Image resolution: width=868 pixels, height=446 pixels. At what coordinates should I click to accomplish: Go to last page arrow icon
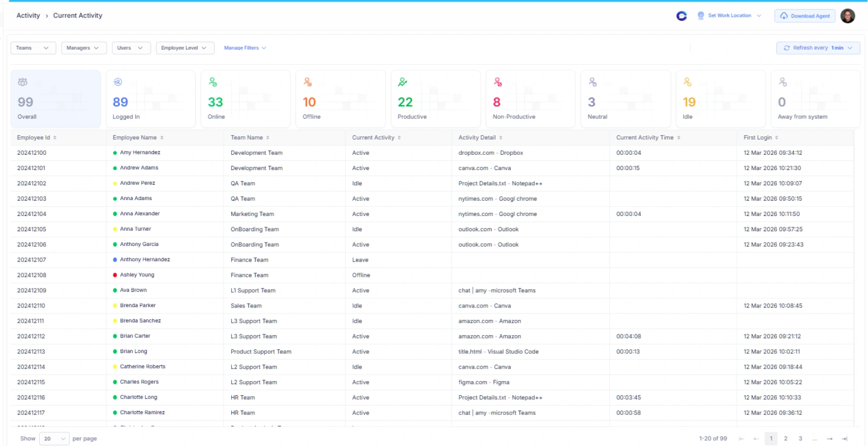point(845,438)
